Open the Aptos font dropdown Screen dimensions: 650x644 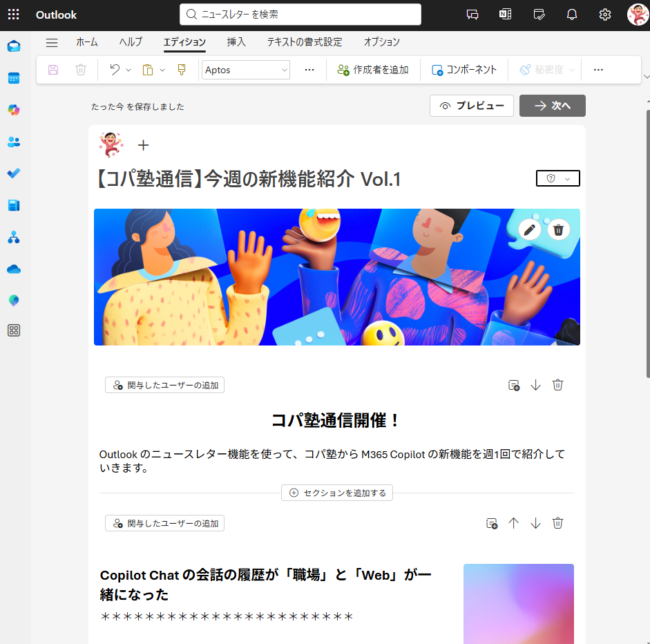tap(246, 70)
